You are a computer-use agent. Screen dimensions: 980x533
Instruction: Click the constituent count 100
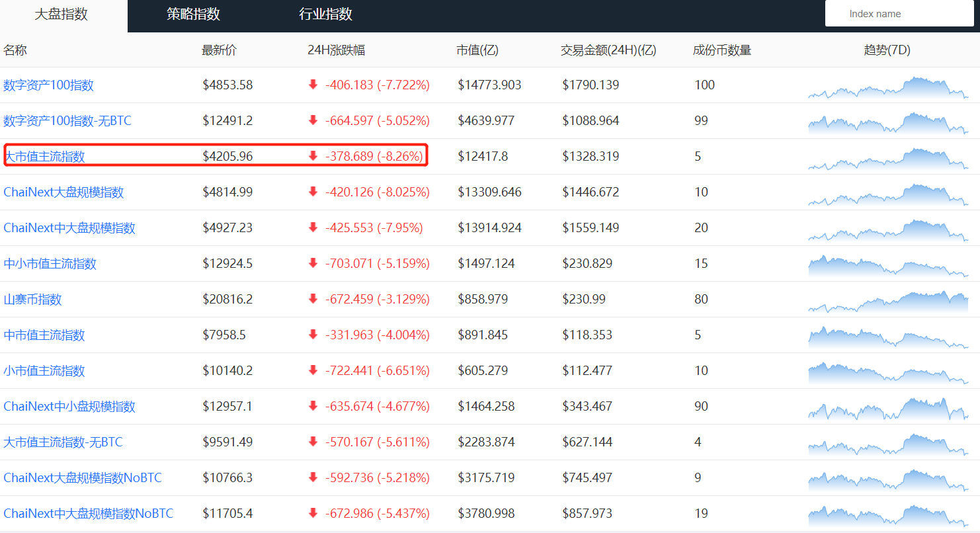pos(705,85)
